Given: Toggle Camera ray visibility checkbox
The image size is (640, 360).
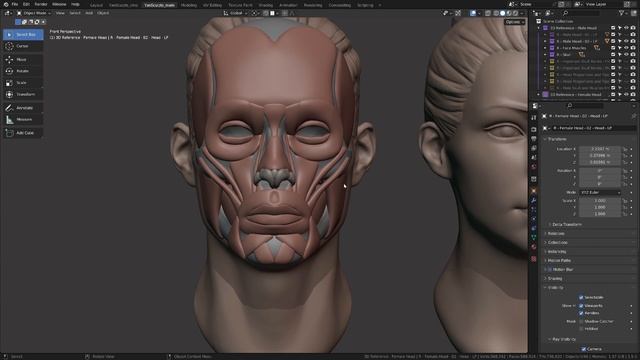Looking at the screenshot, I should [x=583, y=349].
